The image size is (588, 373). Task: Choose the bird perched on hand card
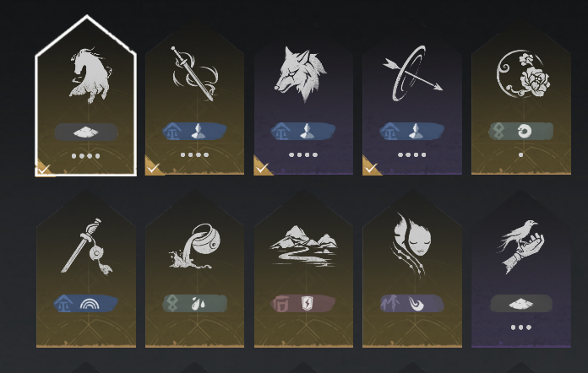521,268
